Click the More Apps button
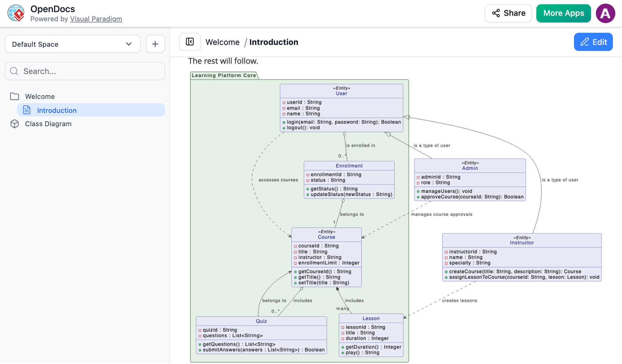This screenshot has height=364, width=622. click(x=563, y=13)
